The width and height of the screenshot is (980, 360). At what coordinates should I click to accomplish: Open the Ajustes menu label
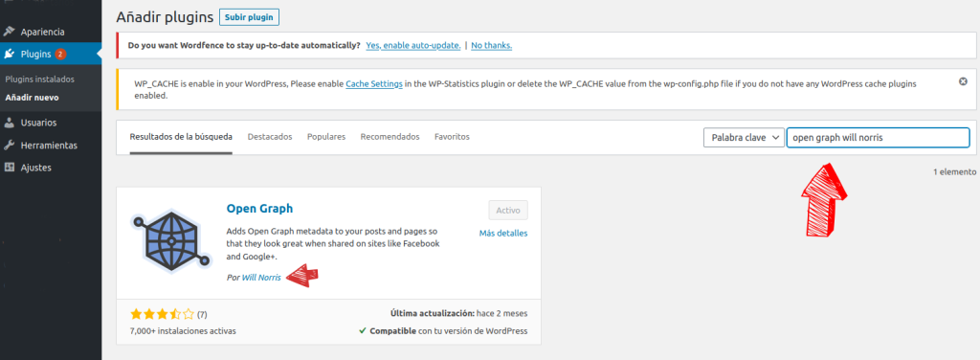pos(35,168)
